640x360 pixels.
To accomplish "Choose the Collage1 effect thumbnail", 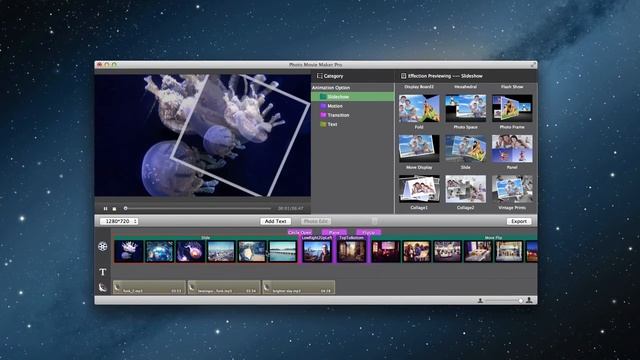I will 419,189.
